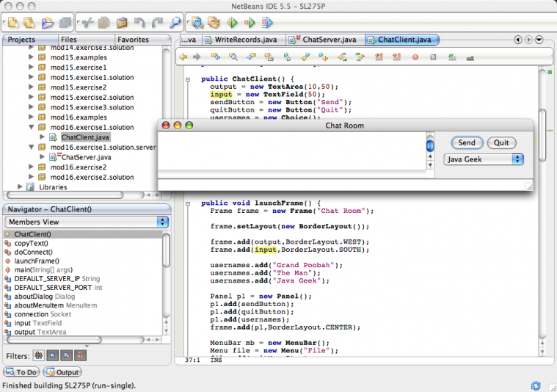Toggle the Show Static Members filter
Image resolution: width=557 pixels, height=392 pixels.
pos(67,355)
